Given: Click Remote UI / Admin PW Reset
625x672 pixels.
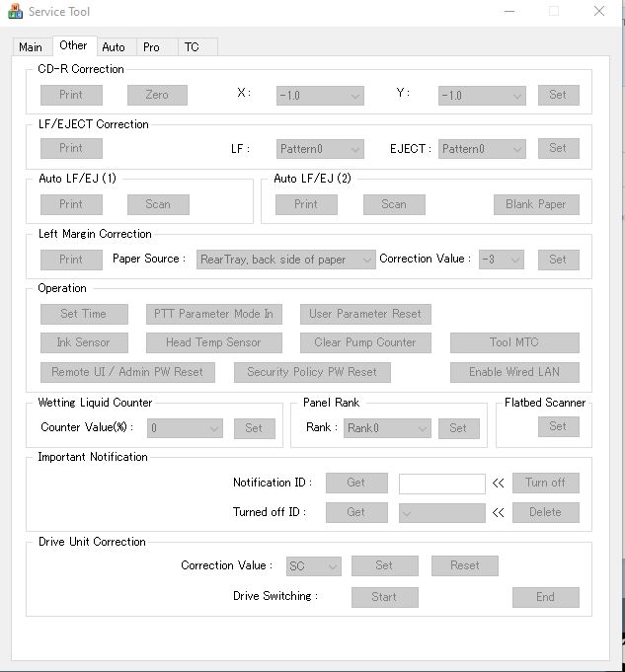Looking at the screenshot, I should coord(127,372).
